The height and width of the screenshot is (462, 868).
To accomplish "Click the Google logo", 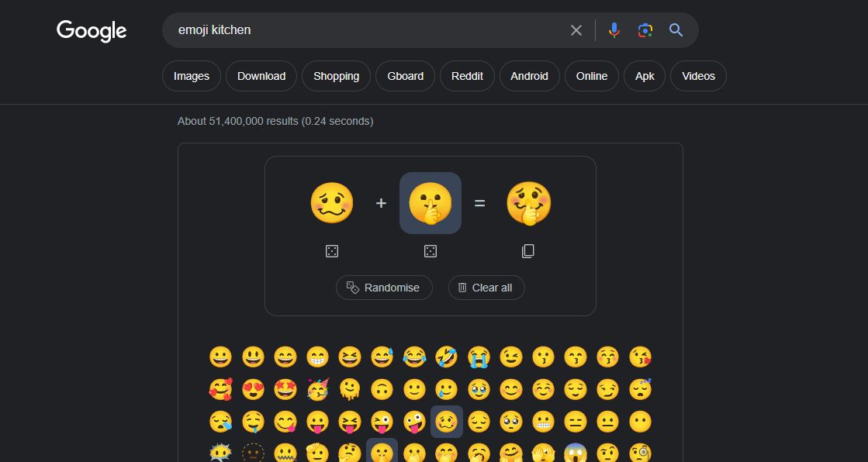I will click(91, 31).
